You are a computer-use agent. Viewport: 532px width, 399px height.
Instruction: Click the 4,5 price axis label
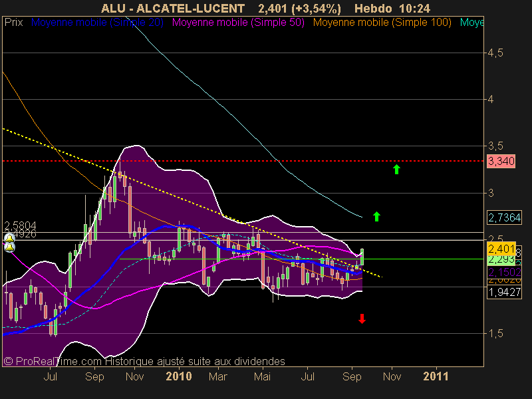495,53
